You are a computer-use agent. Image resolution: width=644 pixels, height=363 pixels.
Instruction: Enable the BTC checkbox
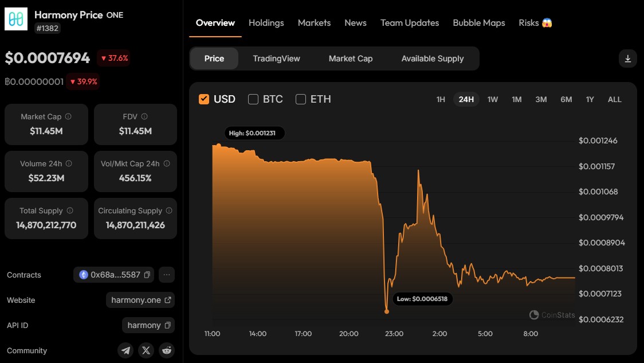(253, 99)
